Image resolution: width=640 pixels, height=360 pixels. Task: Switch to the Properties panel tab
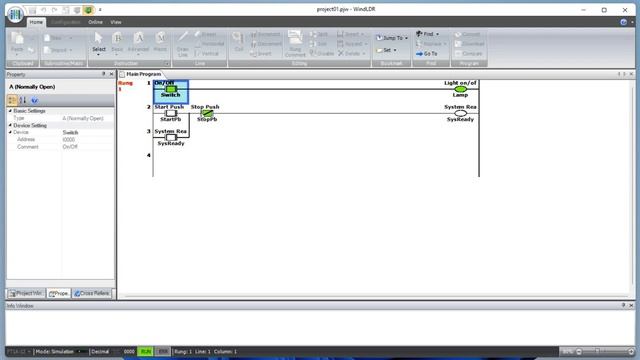[x=58, y=293]
